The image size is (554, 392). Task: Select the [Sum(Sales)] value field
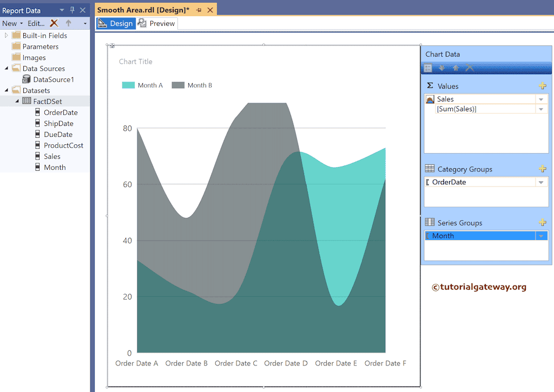(x=486, y=109)
